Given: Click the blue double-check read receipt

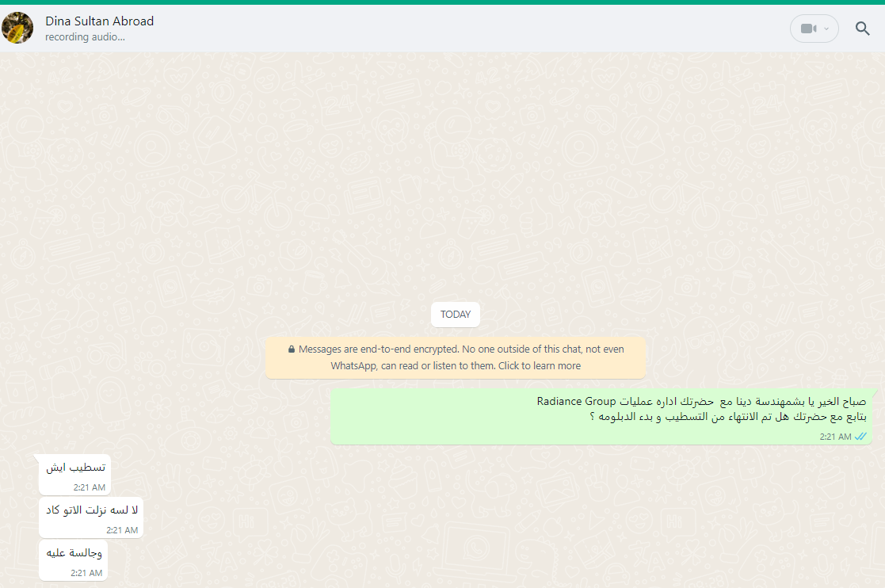Looking at the screenshot, I should (x=860, y=436).
